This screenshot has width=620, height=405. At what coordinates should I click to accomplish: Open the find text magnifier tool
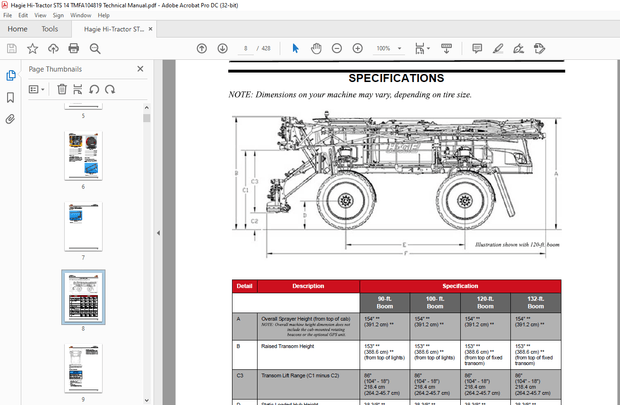pyautogui.click(x=95, y=48)
